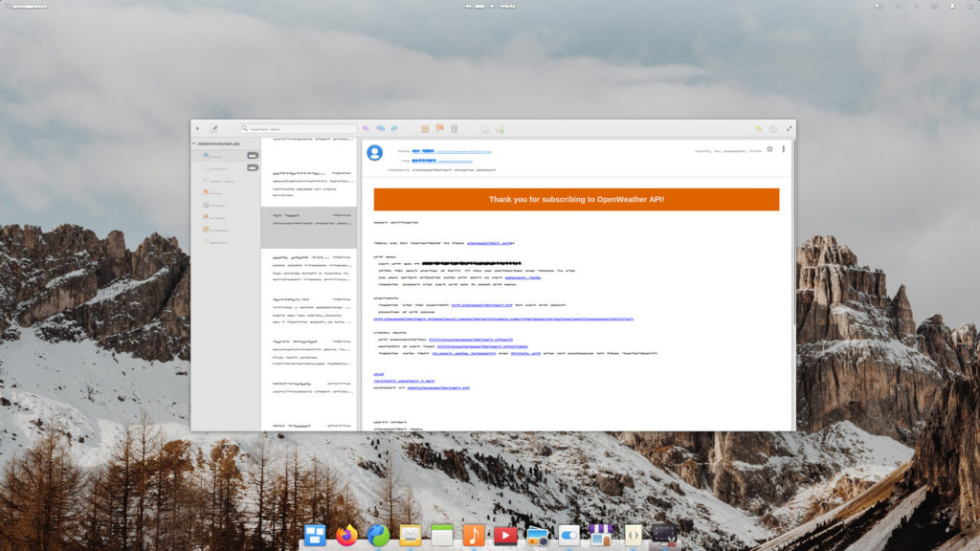Open the Mail app menu gear icon
Image resolution: width=980 pixels, height=551 pixels.
coord(773,129)
